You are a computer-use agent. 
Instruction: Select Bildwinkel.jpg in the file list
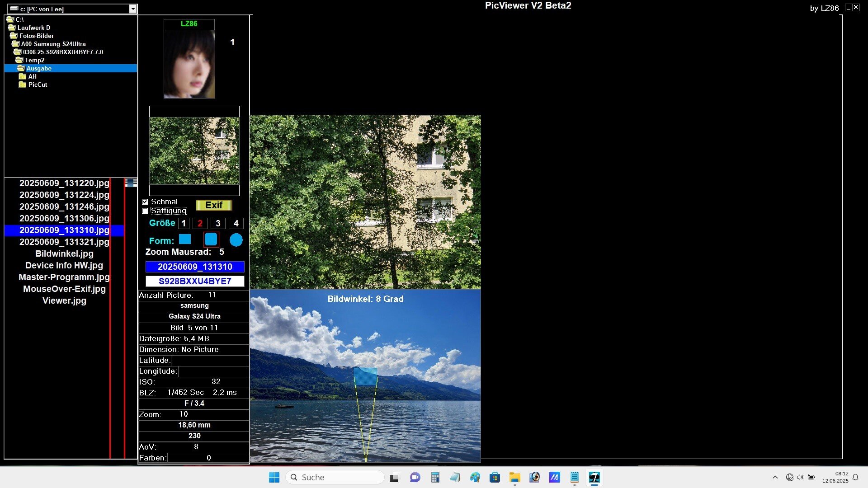pyautogui.click(x=64, y=253)
